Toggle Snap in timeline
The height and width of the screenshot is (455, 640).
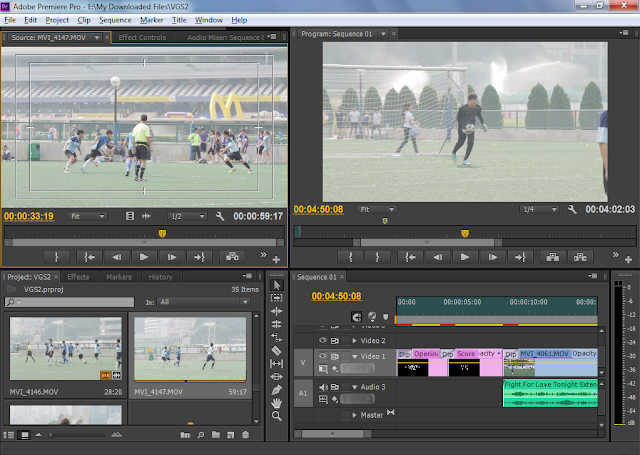tap(356, 317)
